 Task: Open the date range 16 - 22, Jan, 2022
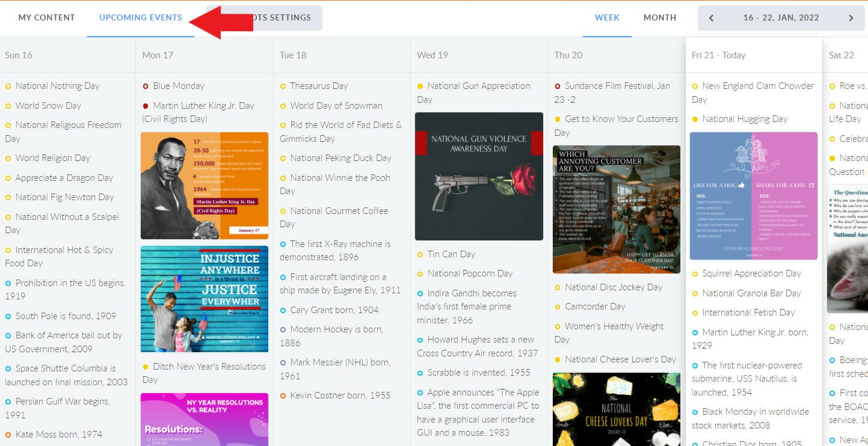(781, 18)
